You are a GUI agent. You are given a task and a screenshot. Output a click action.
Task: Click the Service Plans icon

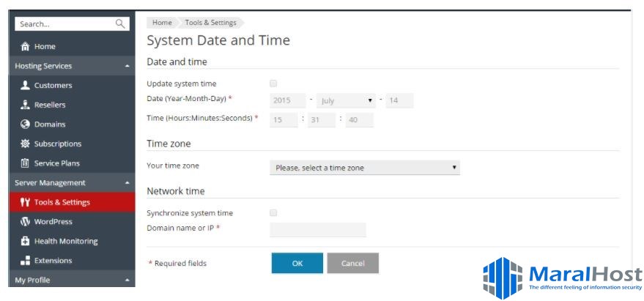pos(26,163)
